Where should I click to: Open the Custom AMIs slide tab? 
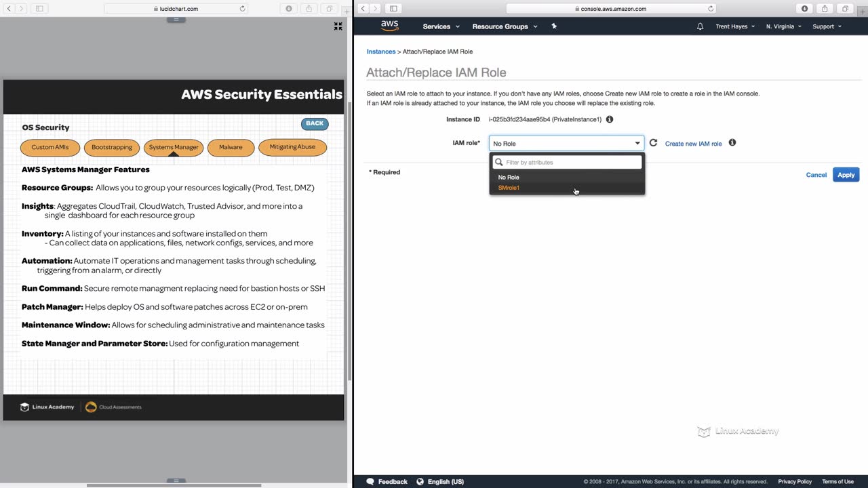(50, 147)
